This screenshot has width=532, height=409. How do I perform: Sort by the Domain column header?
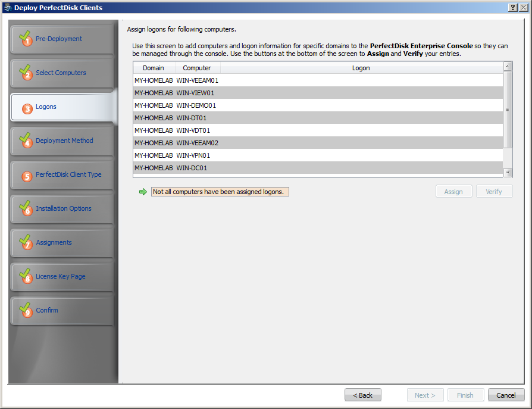154,68
